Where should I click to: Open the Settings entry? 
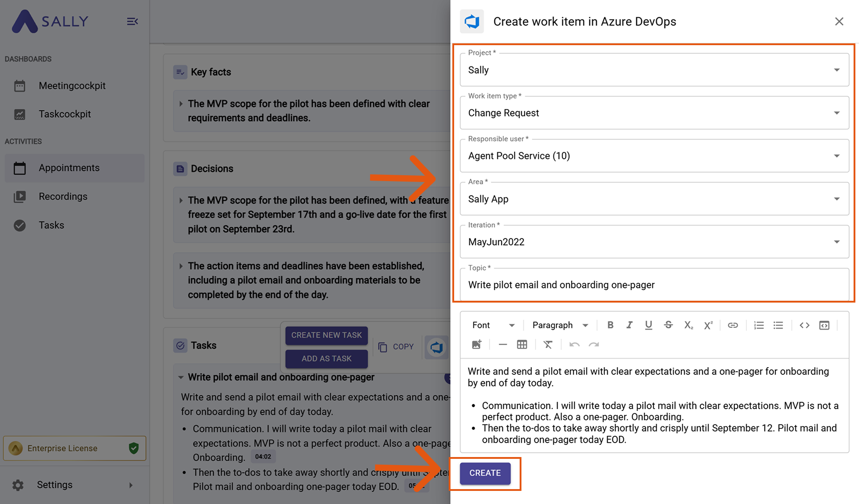(x=55, y=485)
